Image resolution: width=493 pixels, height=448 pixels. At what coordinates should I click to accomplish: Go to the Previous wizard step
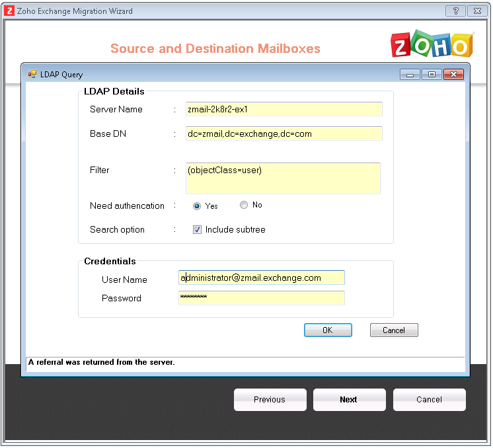tap(270, 400)
